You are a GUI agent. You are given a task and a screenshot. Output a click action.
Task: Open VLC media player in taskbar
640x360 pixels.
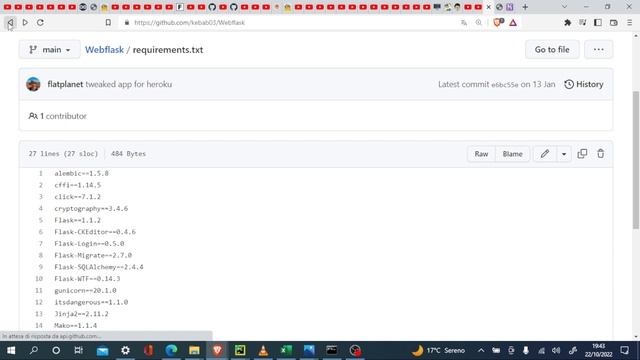[x=263, y=351]
